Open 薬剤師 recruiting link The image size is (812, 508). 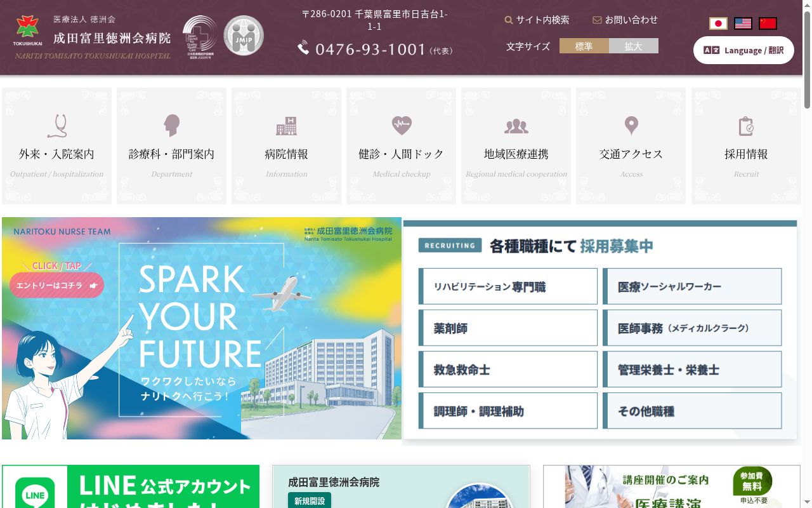point(508,328)
